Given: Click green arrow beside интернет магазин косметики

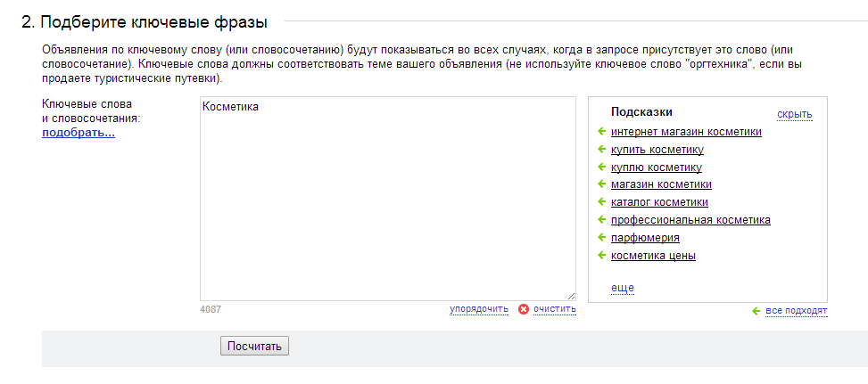Looking at the screenshot, I should (x=602, y=132).
